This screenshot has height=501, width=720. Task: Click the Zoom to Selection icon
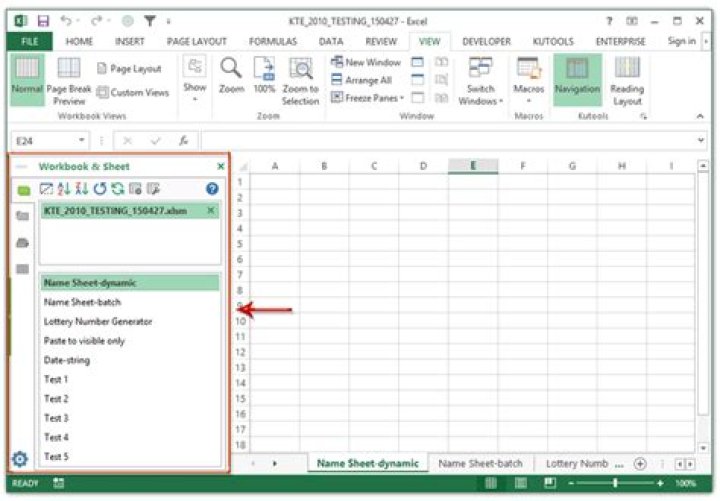tap(300, 79)
